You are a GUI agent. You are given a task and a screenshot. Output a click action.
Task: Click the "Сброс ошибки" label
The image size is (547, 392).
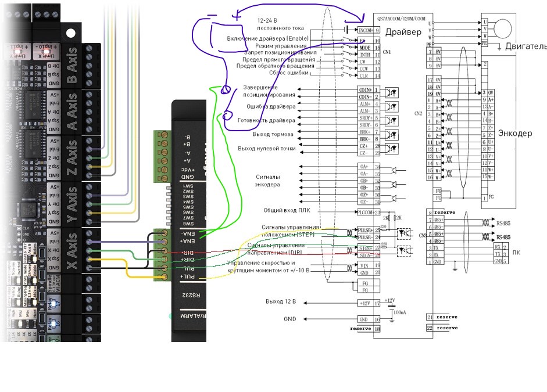(289, 73)
